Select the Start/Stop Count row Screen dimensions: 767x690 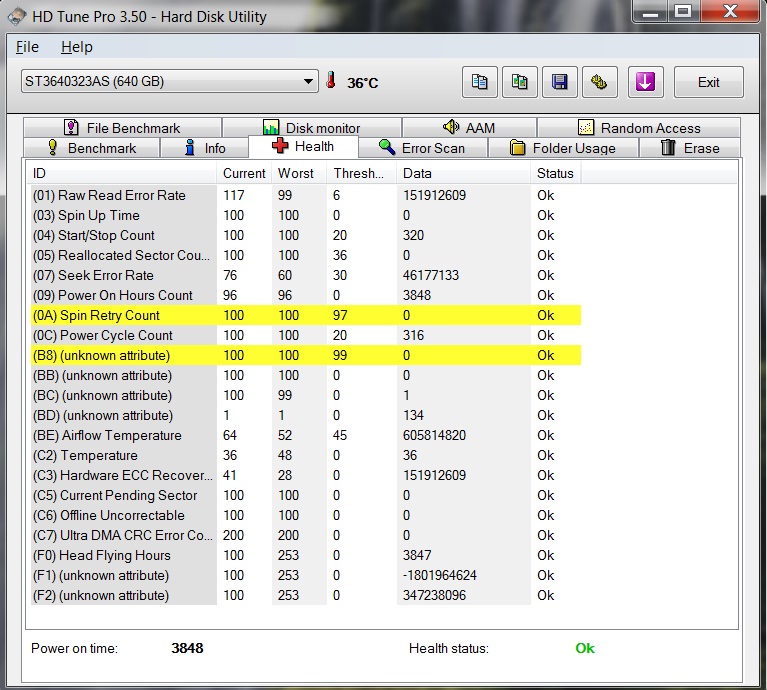pyautogui.click(x=306, y=235)
